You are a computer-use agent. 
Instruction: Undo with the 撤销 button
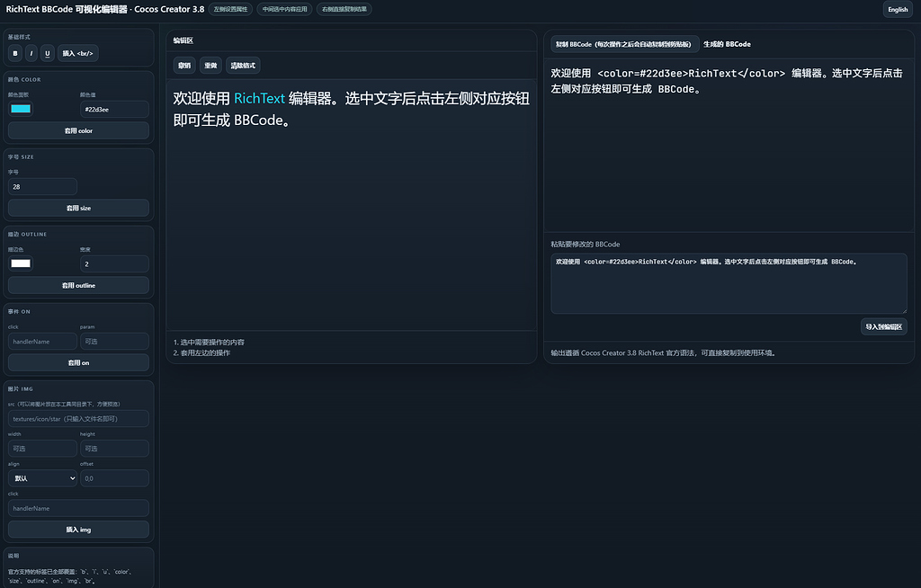pyautogui.click(x=184, y=66)
